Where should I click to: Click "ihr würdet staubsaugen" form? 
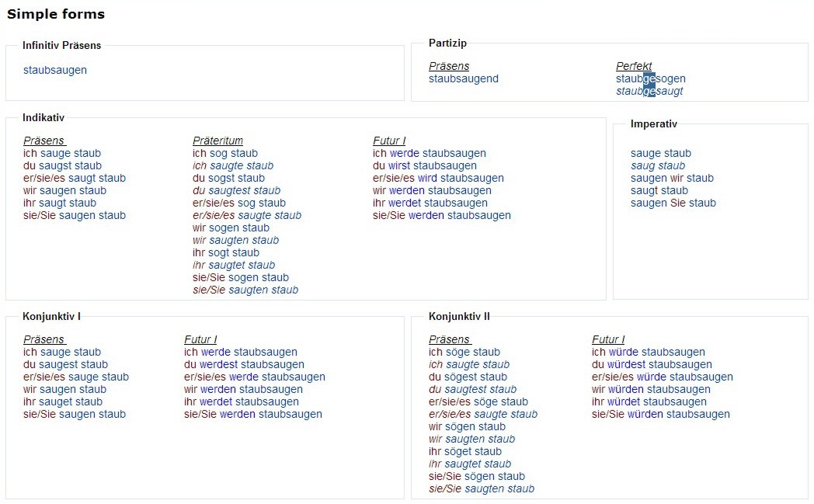coord(649,401)
